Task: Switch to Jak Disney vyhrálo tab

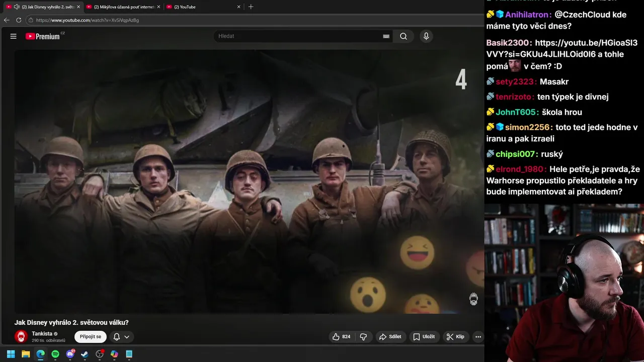Action: coord(43,7)
